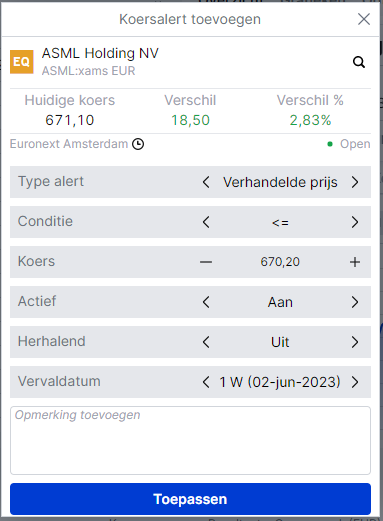Viewport: 383px width, 521px height.
Task: Click the orange EQ instrument badge
Action: pyautogui.click(x=22, y=62)
